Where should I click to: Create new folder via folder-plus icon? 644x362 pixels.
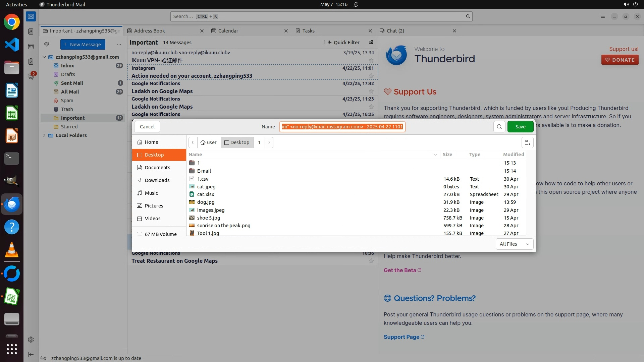pos(527,142)
